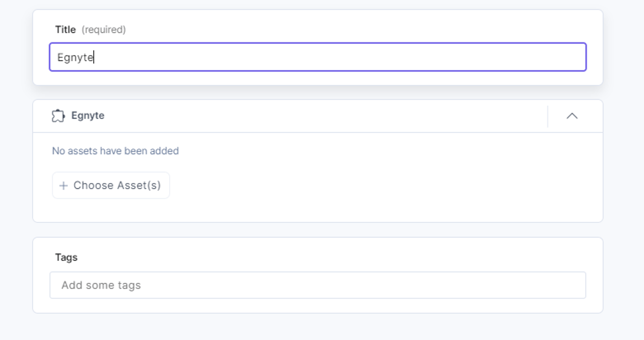
Task: Click the No assets have been added message
Action: tap(115, 151)
